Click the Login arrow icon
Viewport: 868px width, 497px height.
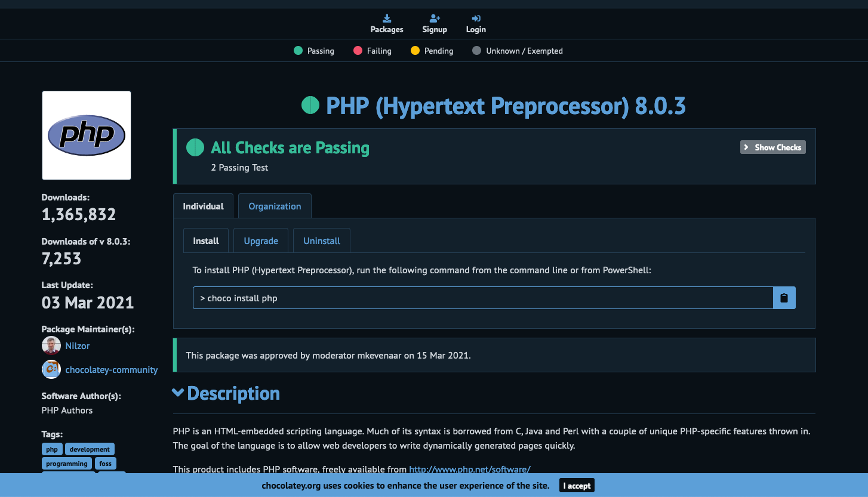pos(476,18)
